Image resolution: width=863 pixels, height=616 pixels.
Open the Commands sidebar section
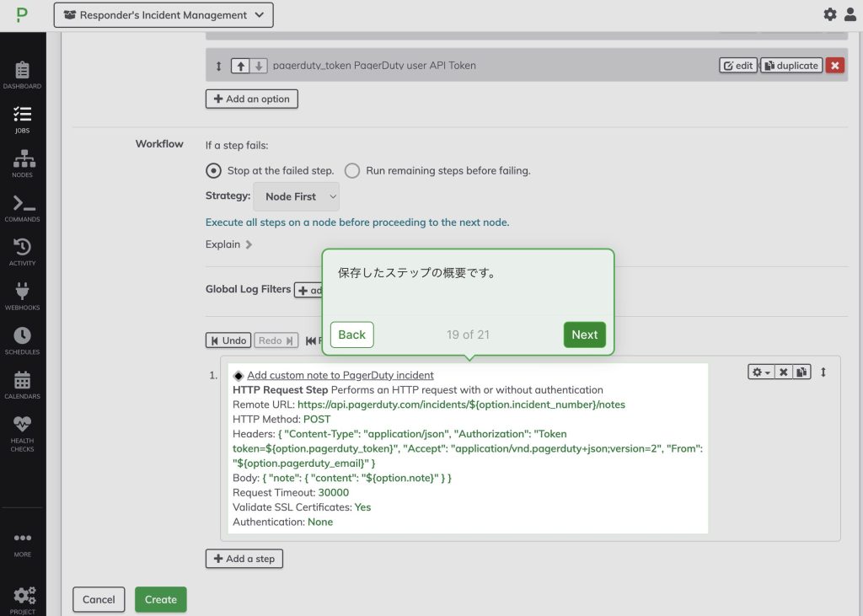tap(22, 208)
